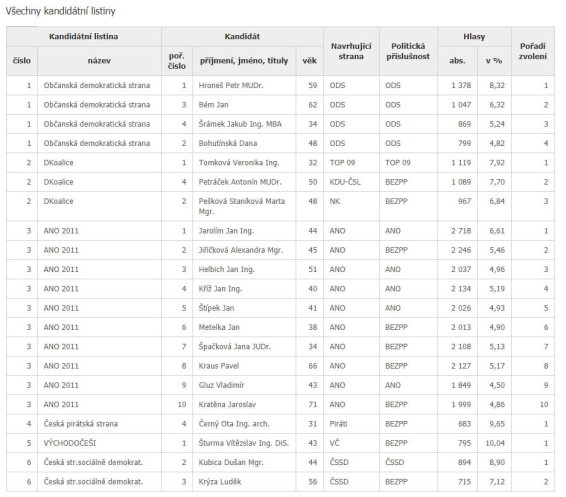Image resolution: width=566 pixels, height=497 pixels.
Task: Select candidate 'Hroneš Petr MUDr.'
Action: click(231, 86)
